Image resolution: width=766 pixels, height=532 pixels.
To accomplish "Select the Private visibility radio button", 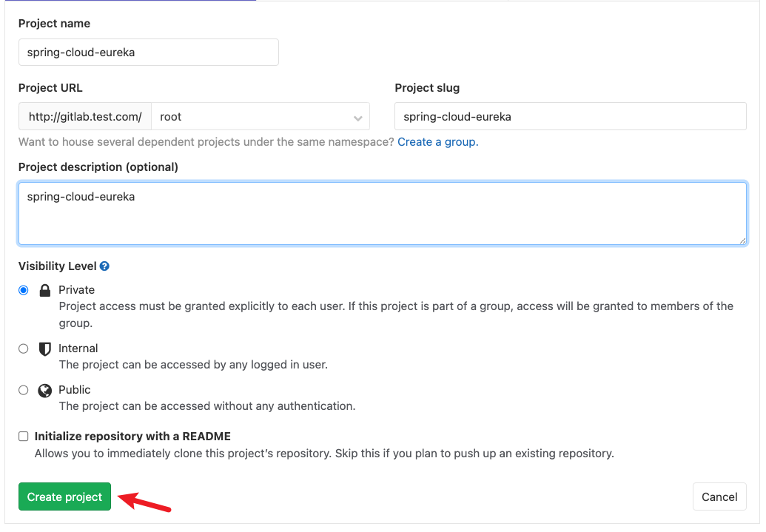I will (x=24, y=290).
